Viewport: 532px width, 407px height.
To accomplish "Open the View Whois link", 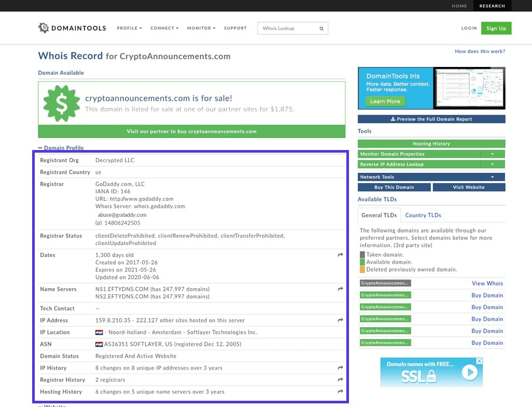I will [487, 283].
